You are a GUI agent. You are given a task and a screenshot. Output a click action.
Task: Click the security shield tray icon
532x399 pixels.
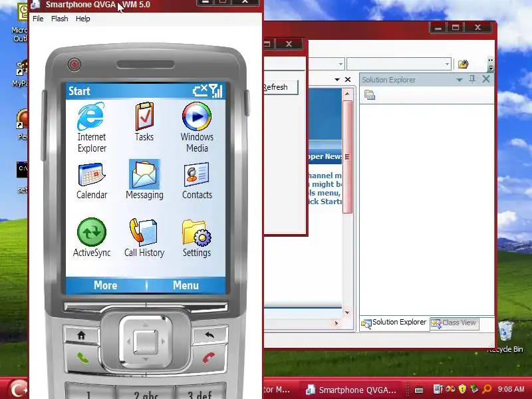tap(462, 389)
